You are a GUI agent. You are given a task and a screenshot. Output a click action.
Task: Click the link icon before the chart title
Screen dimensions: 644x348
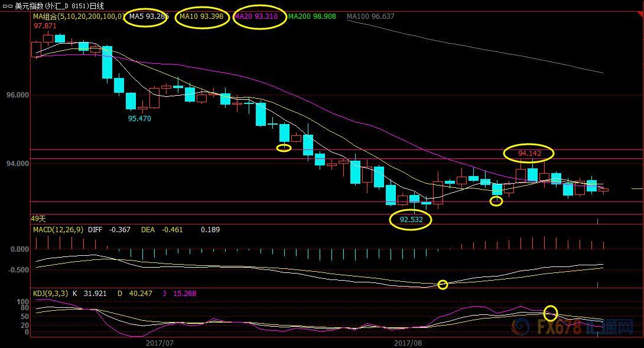click(x=8, y=6)
